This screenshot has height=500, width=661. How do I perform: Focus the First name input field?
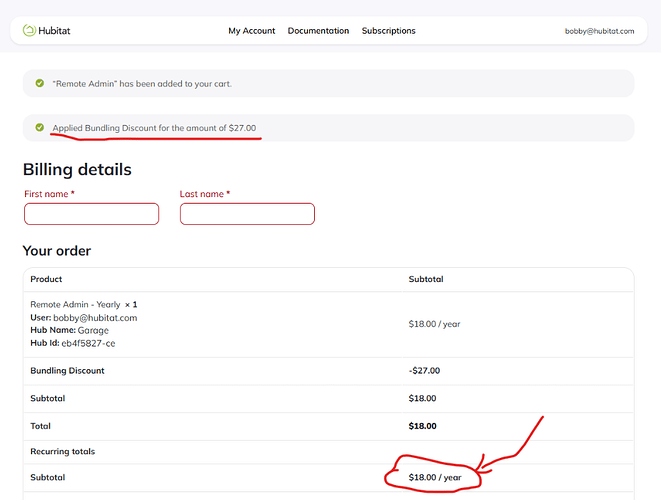91,214
